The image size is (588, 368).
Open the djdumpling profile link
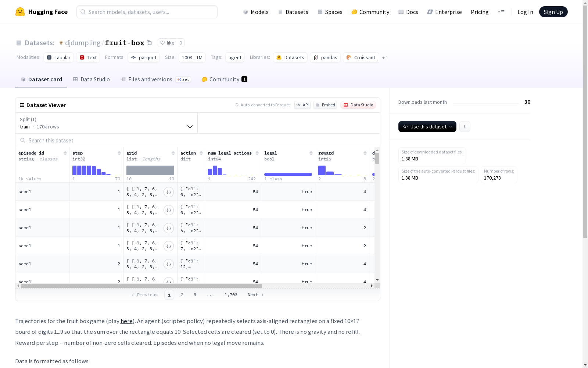tap(83, 43)
